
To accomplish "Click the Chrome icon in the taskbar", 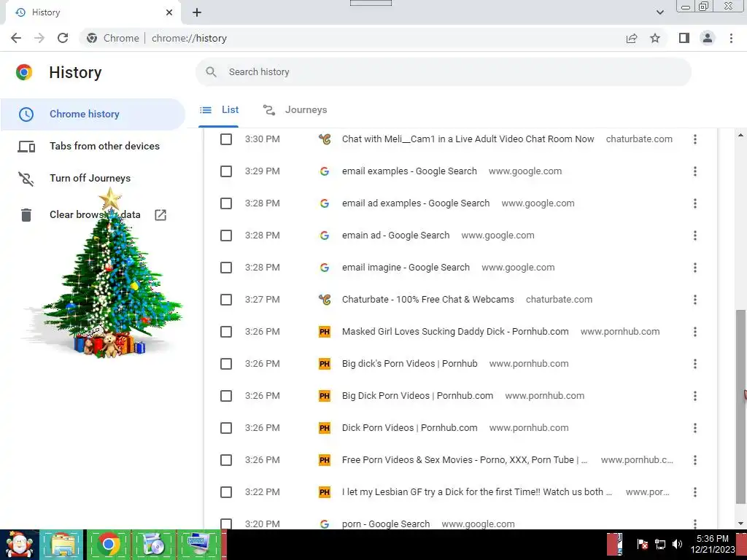I will (x=109, y=545).
